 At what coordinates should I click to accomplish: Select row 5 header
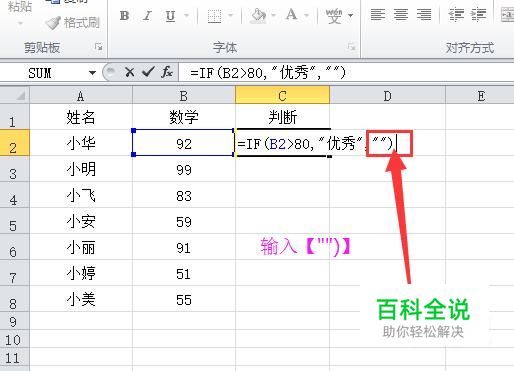coord(15,221)
